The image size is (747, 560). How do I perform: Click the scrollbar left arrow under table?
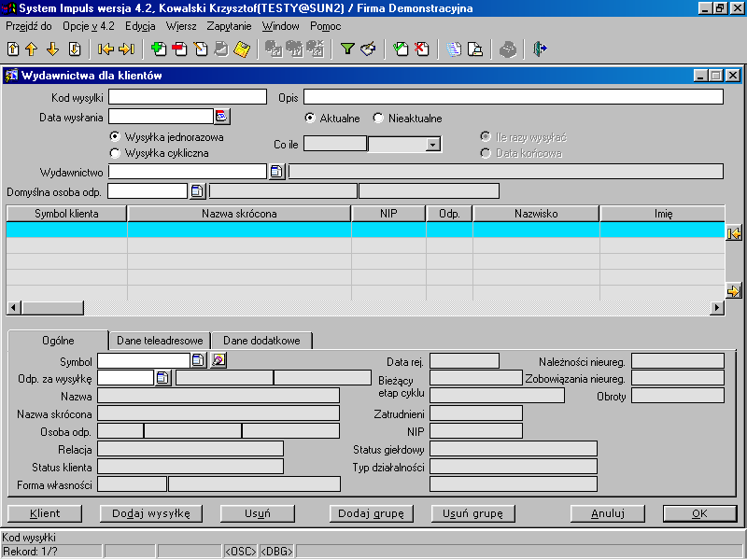pyautogui.click(x=14, y=308)
